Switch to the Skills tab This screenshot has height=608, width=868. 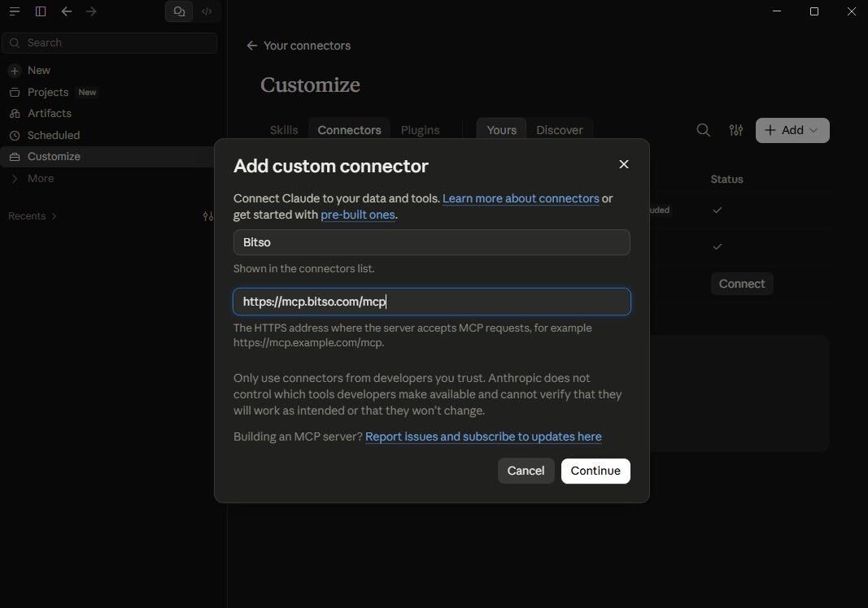click(284, 130)
